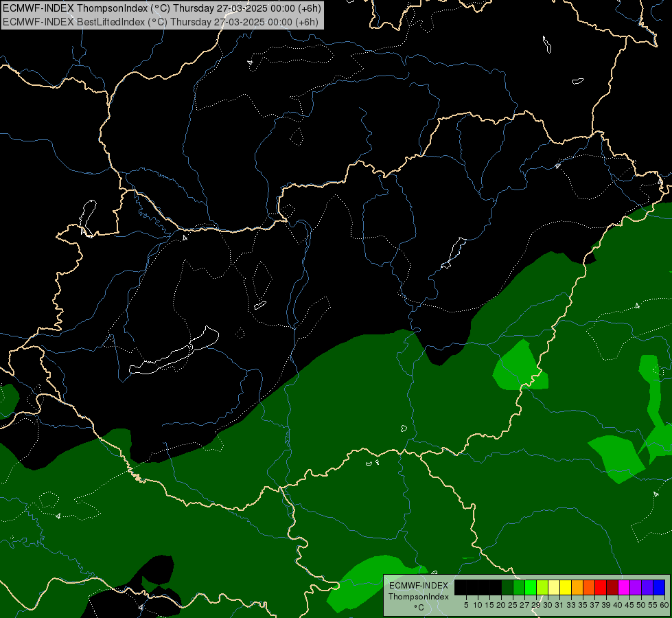The width and height of the screenshot is (672, 618).
Task: Click the legend tick value '60'
Action: (x=664, y=605)
